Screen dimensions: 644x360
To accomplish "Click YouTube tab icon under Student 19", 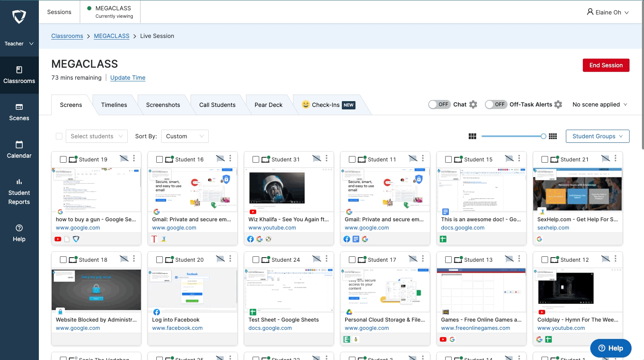I will click(58, 239).
